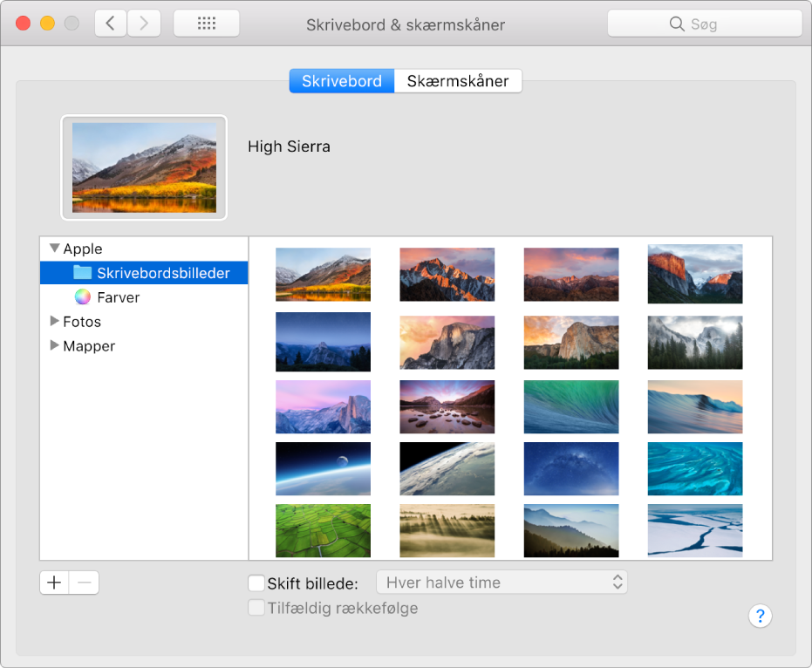Image resolution: width=812 pixels, height=668 pixels.
Task: Enable the Skift billede checkbox
Action: tap(256, 583)
